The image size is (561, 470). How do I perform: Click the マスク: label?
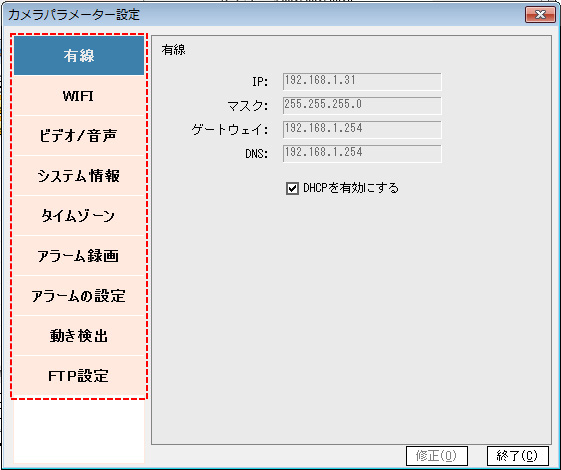[x=248, y=106]
